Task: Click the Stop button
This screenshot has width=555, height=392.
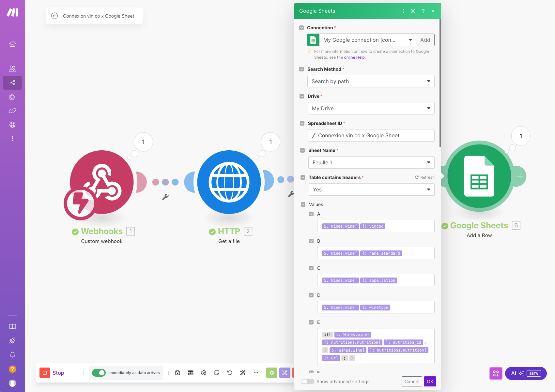Action: pos(52,373)
